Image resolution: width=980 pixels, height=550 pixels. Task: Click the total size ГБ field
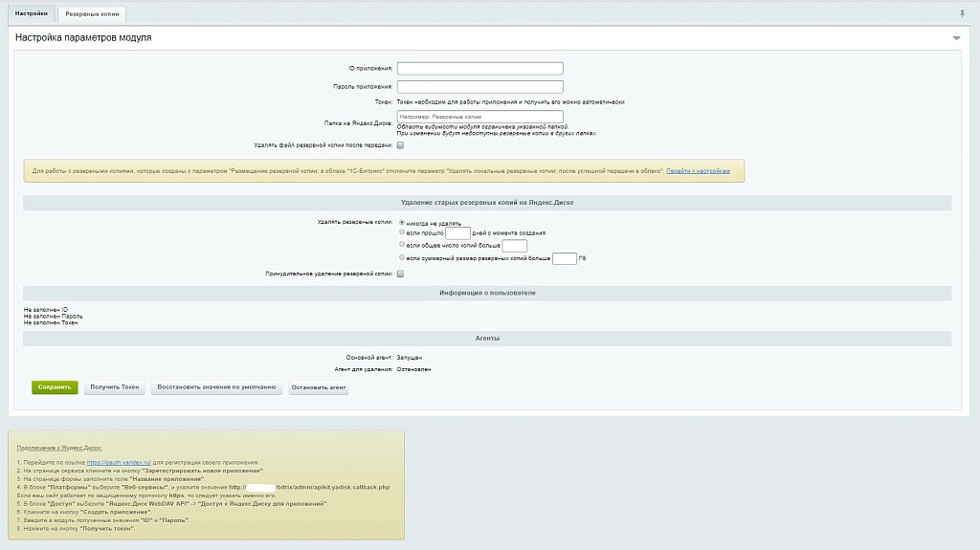[565, 258]
